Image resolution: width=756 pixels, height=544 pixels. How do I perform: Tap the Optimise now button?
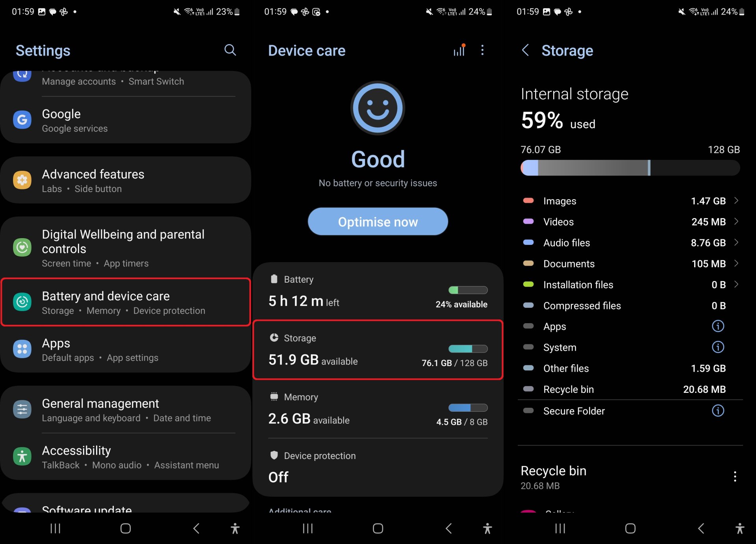pos(378,222)
